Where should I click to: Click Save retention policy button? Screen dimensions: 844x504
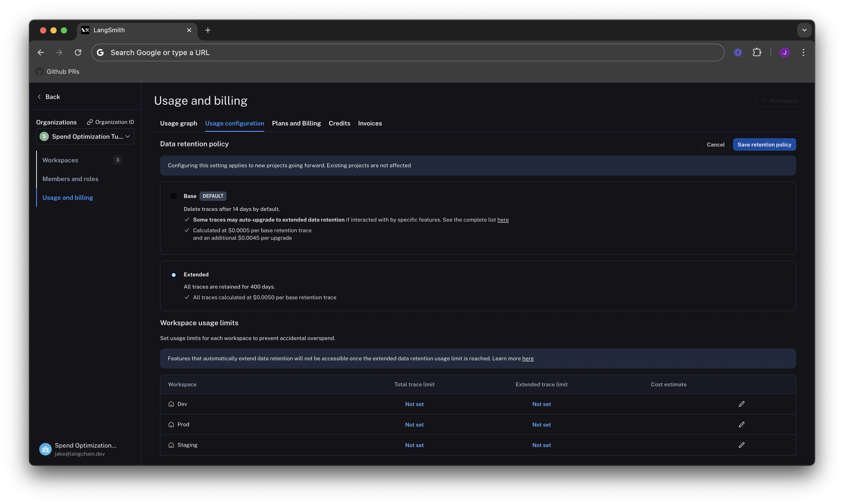point(764,145)
